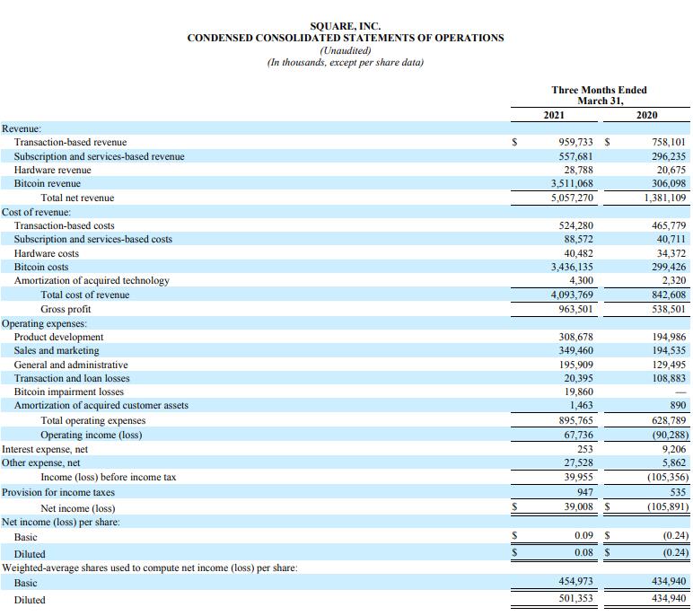Viewport: 693px width, 616px height.
Task: Select the value 4,300
Action: click(x=581, y=280)
